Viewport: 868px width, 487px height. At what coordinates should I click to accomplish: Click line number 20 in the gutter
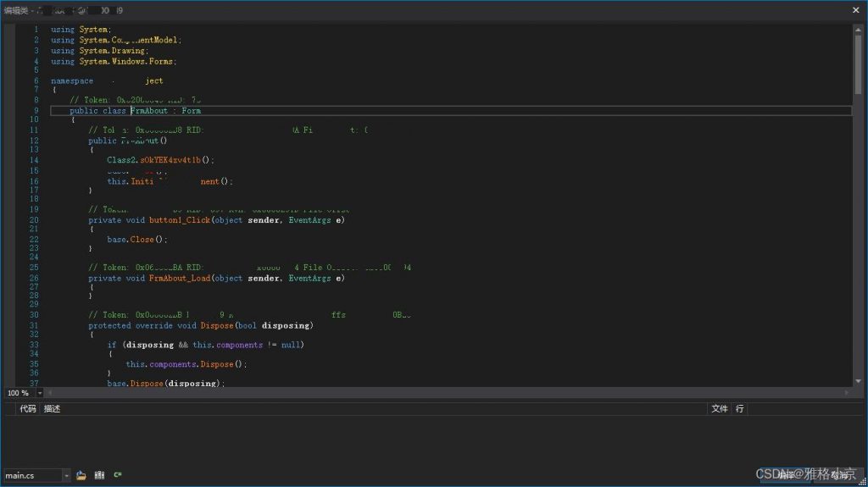pos(34,219)
